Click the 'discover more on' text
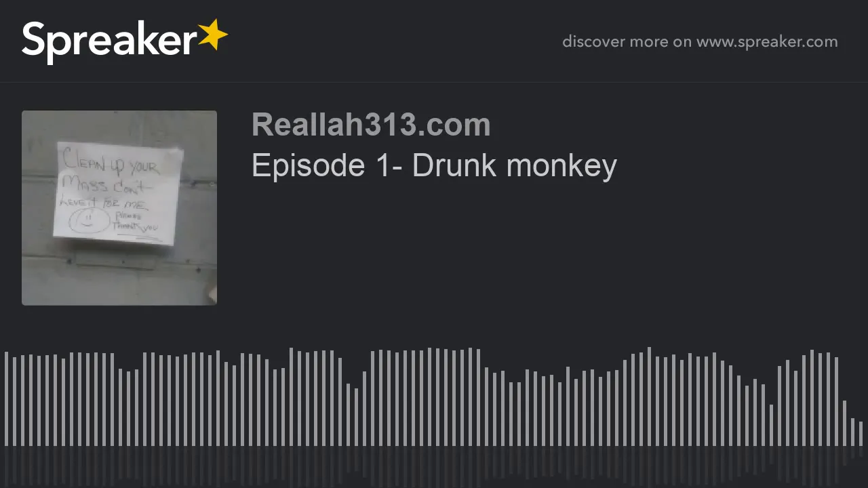 [x=627, y=42]
